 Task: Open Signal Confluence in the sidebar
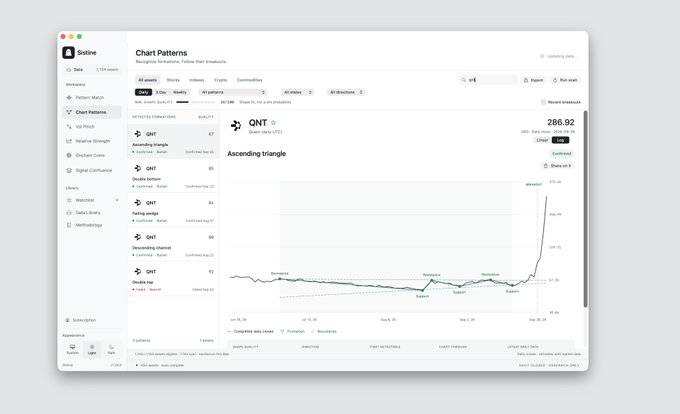(92, 170)
